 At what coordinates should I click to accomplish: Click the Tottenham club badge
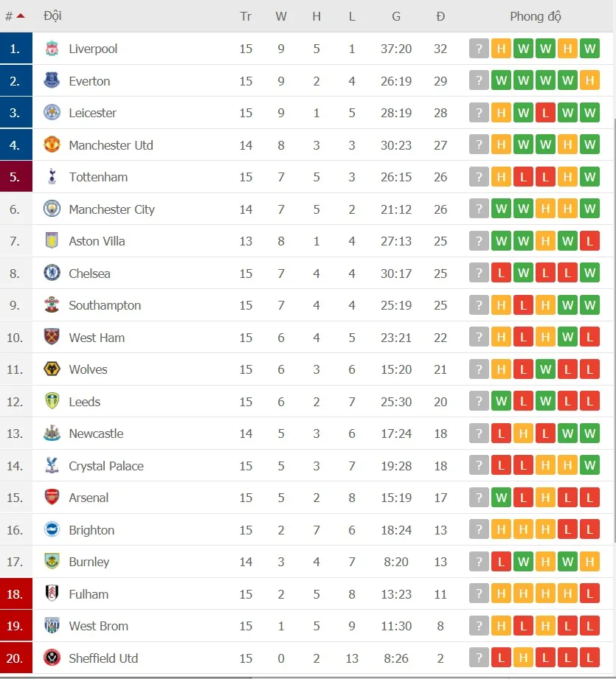52,177
